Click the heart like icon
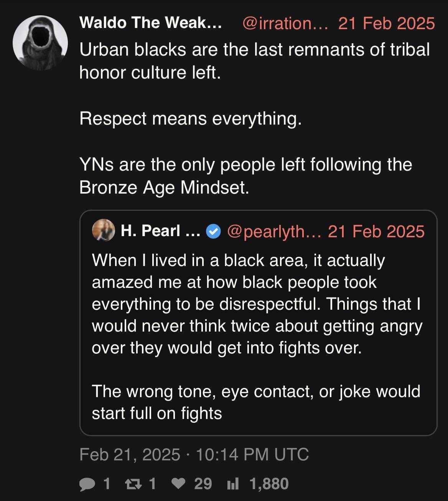The height and width of the screenshot is (501, 448). coord(178,484)
